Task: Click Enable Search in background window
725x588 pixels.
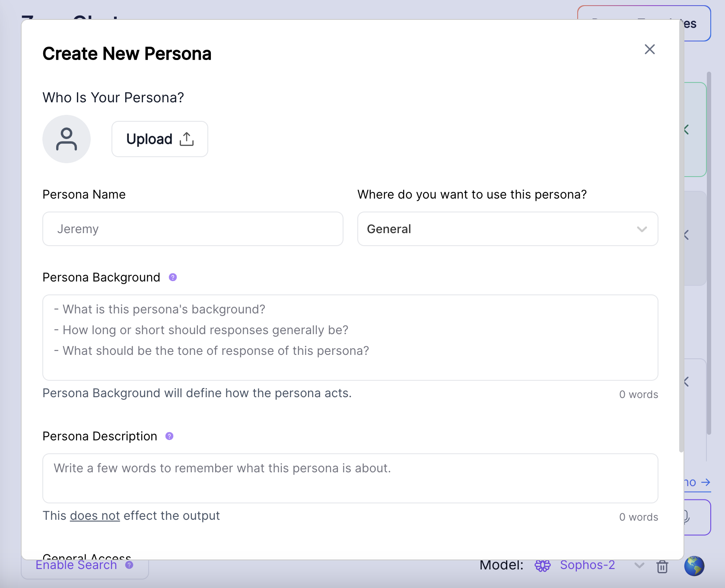Action: [76, 565]
